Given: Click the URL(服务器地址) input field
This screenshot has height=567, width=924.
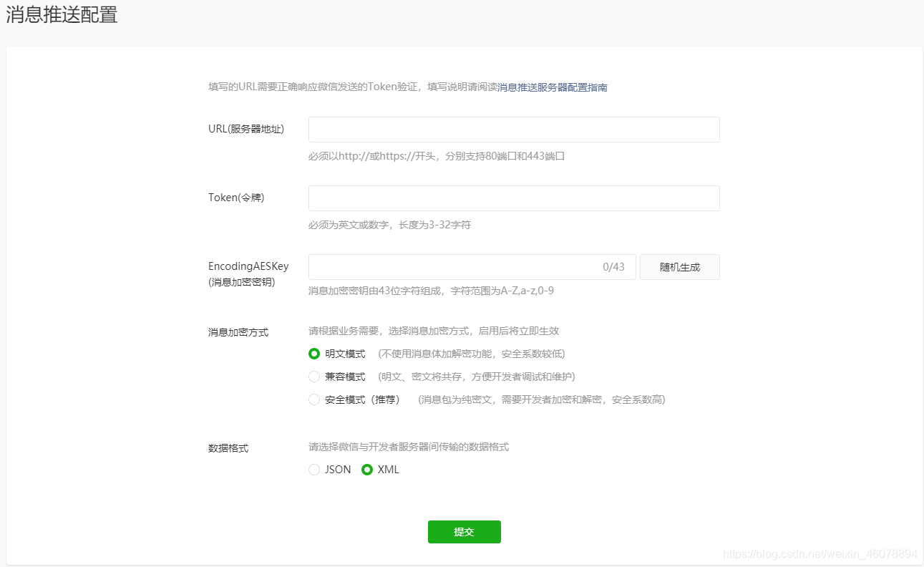Looking at the screenshot, I should coord(514,130).
